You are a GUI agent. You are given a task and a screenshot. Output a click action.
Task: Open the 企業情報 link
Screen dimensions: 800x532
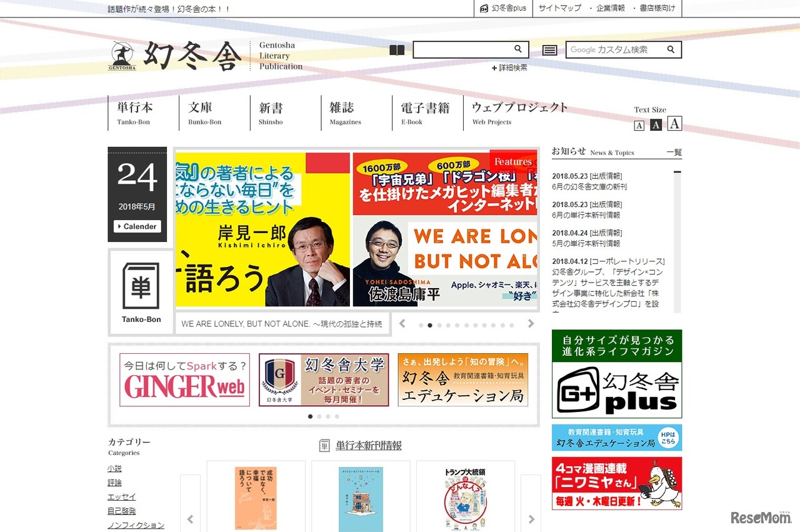point(611,8)
